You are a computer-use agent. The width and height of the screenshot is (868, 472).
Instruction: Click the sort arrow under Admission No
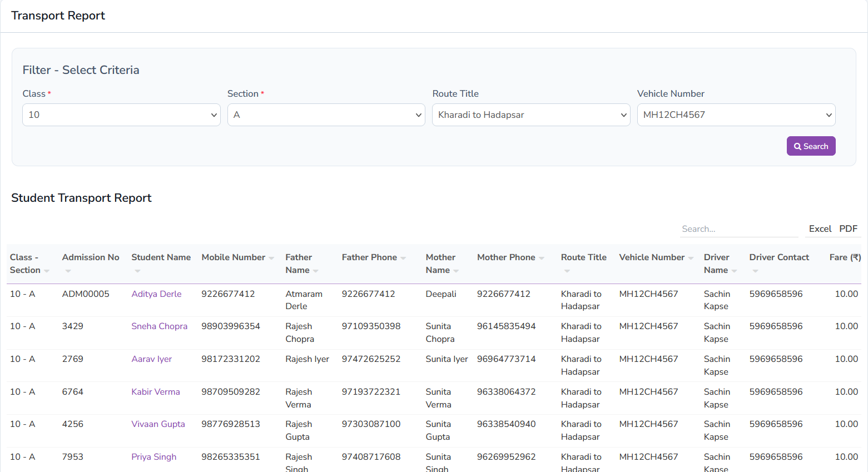[x=68, y=271]
